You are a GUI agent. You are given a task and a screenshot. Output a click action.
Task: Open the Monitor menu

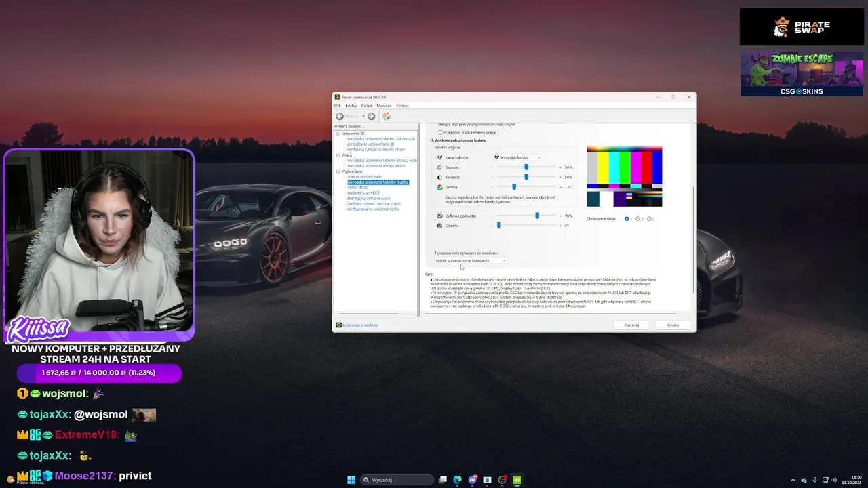coord(384,106)
